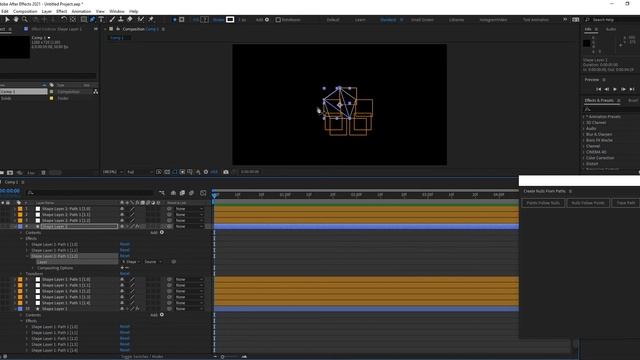Select the Zoom magnifier tool

[x=25, y=19]
